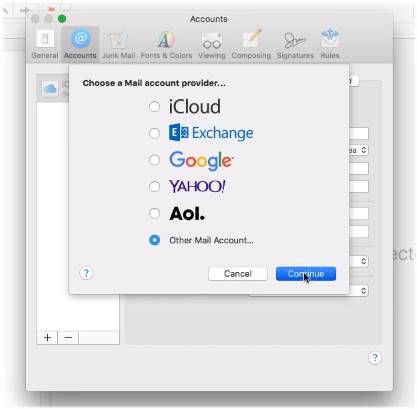Choose the Exchange provider option
This screenshot has height=410, width=418.
(154, 133)
